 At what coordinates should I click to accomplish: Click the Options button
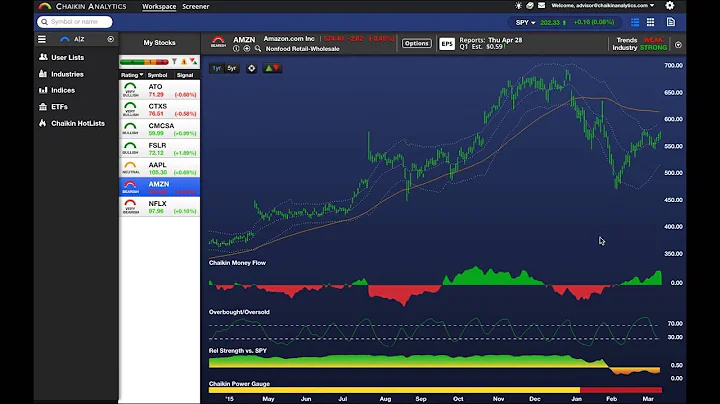pos(416,43)
